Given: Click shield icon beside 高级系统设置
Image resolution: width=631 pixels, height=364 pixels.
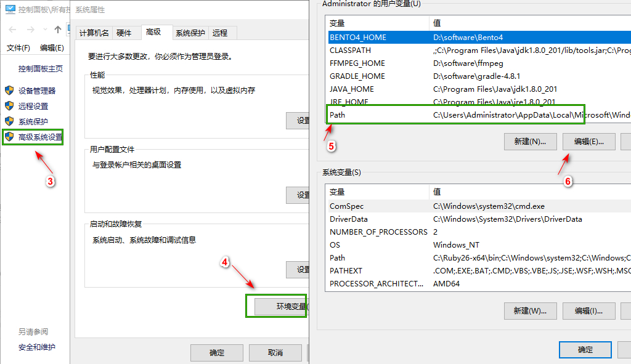Looking at the screenshot, I should pos(9,137).
